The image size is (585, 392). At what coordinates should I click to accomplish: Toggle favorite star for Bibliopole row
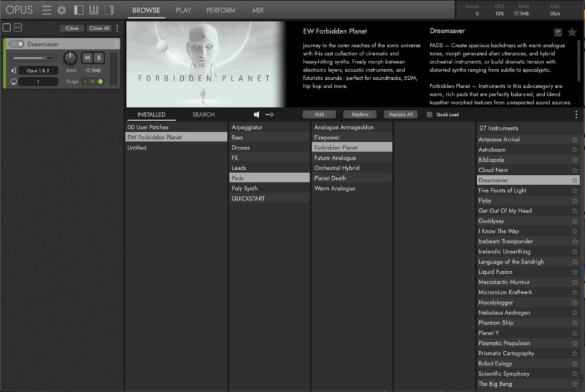pos(575,160)
